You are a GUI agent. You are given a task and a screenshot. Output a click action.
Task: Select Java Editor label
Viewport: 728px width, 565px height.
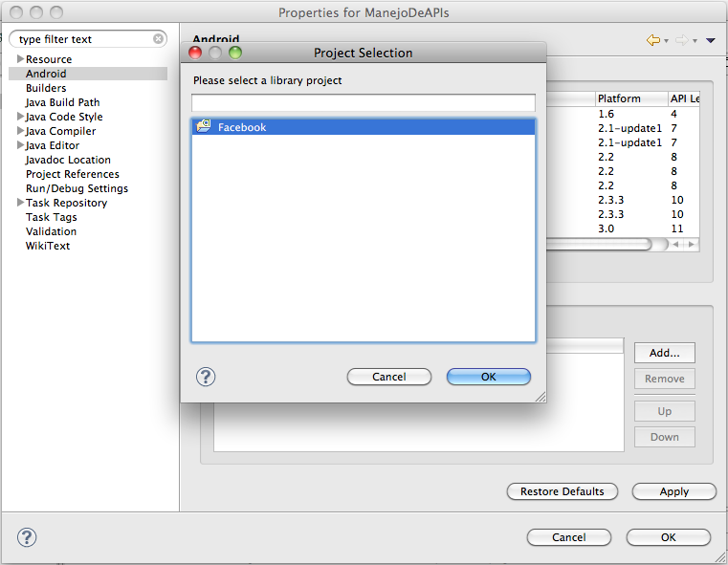pyautogui.click(x=53, y=145)
